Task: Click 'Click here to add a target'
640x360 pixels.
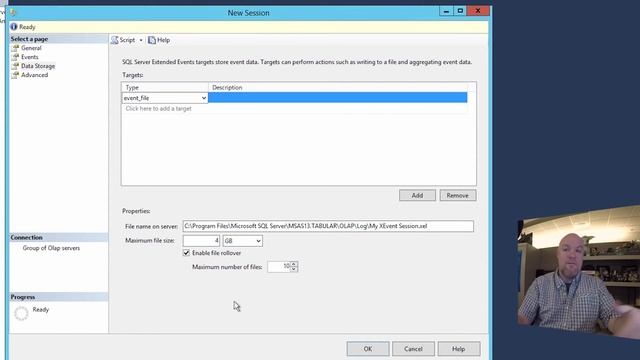Action: pos(158,109)
